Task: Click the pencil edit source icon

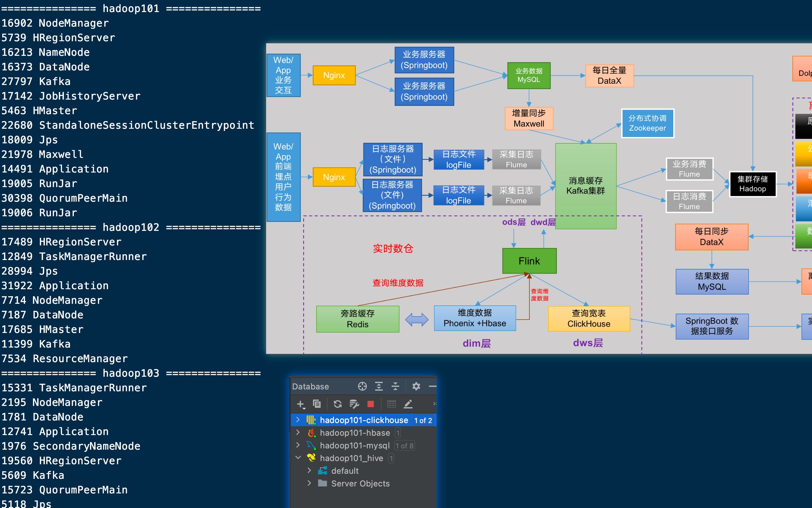Action: coord(408,404)
